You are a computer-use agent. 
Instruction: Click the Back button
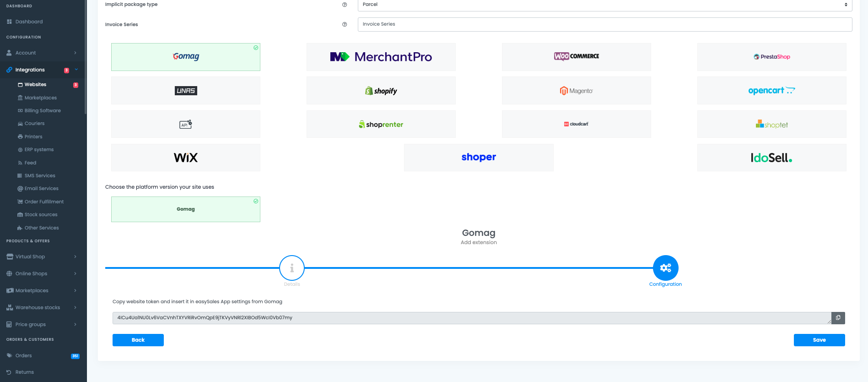138,340
